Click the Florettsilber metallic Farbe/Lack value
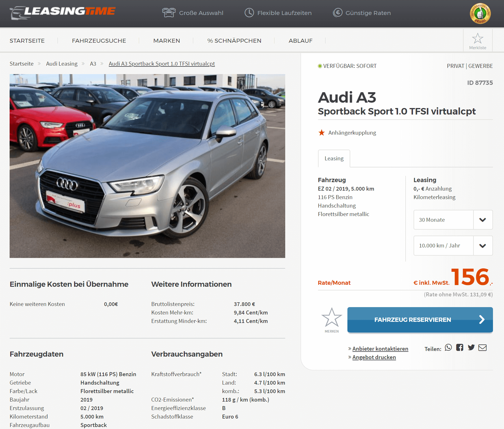 107,391
